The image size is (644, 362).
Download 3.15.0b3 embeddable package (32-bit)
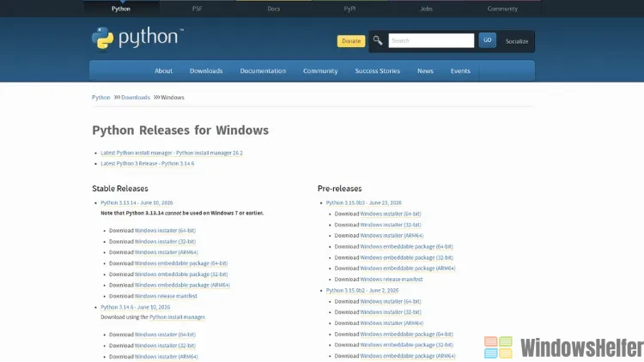pos(407,257)
